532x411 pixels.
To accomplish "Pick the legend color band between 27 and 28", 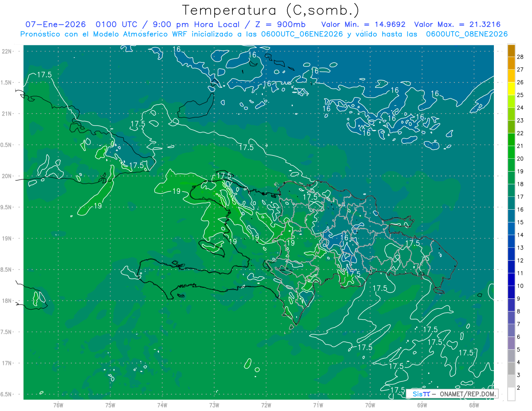I will tap(511, 63).
